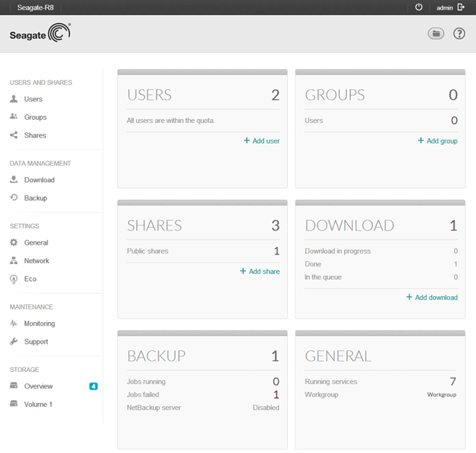Open the file browser folder icon
Viewport: 476px width, 453px height.
coord(436,33)
